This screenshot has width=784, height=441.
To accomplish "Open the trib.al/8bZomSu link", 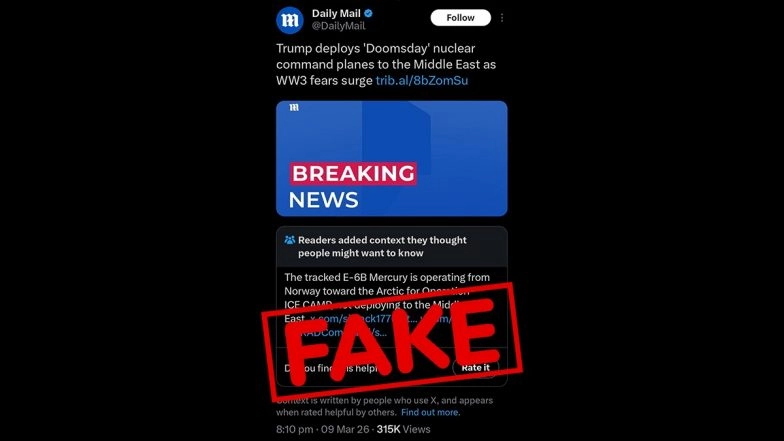I will point(422,80).
